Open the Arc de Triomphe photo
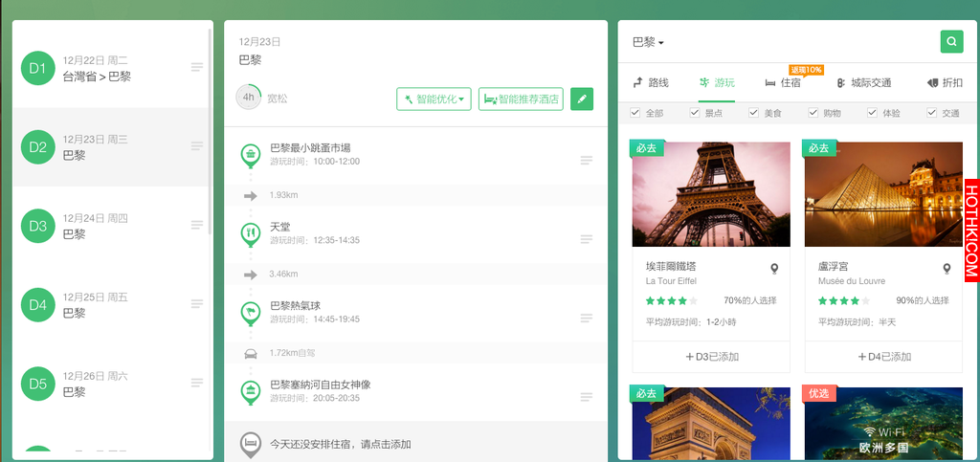Viewport: 980px width, 462px height. (711, 424)
